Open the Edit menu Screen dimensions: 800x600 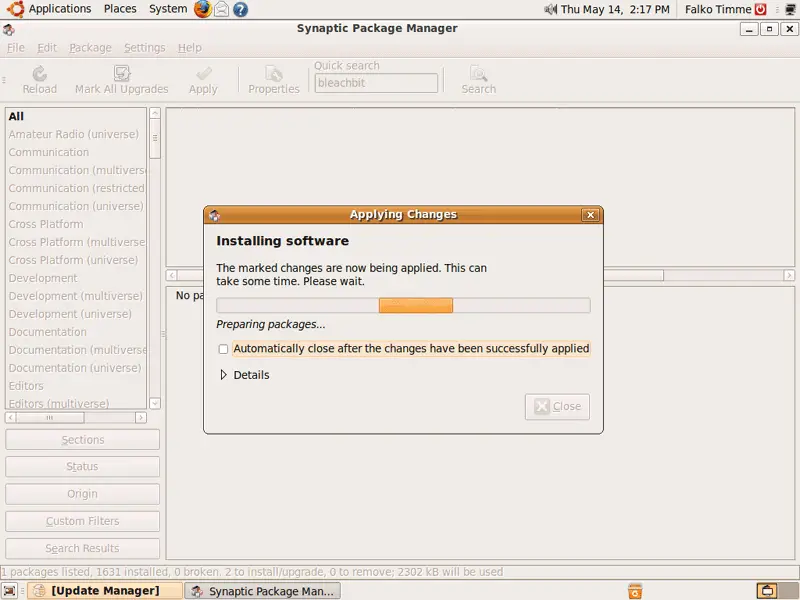pyautogui.click(x=47, y=48)
